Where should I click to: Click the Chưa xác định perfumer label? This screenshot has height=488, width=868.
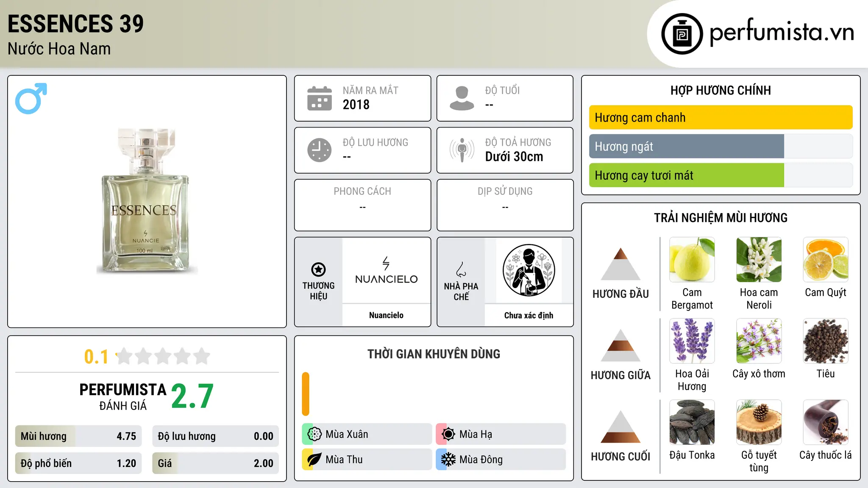click(529, 315)
